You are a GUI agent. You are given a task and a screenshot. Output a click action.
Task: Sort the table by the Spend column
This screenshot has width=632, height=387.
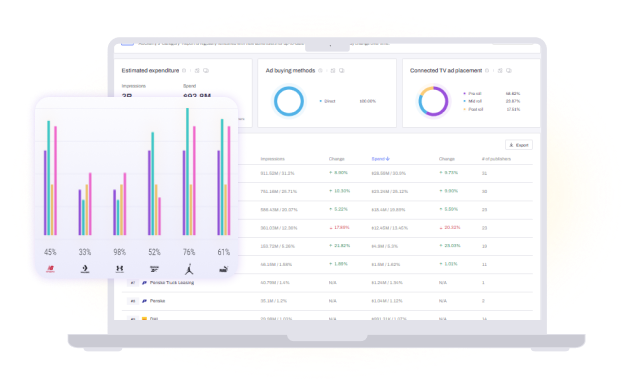pyautogui.click(x=380, y=159)
